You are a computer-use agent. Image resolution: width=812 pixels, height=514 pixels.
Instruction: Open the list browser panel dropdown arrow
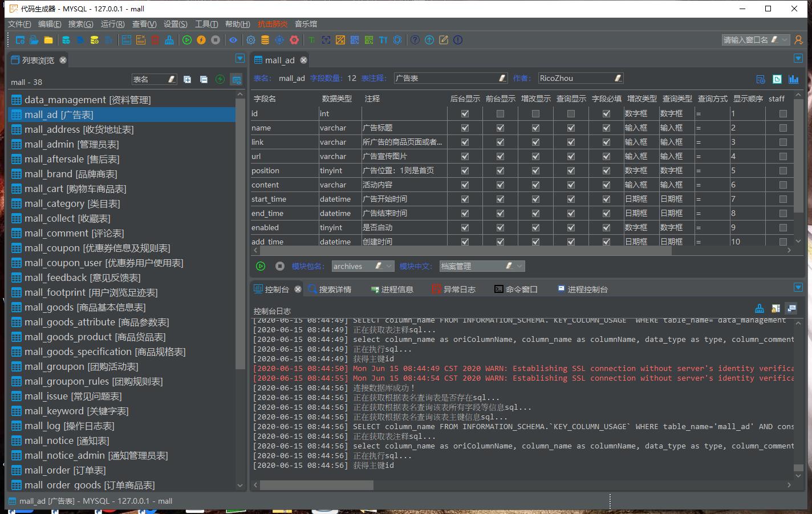(240, 59)
